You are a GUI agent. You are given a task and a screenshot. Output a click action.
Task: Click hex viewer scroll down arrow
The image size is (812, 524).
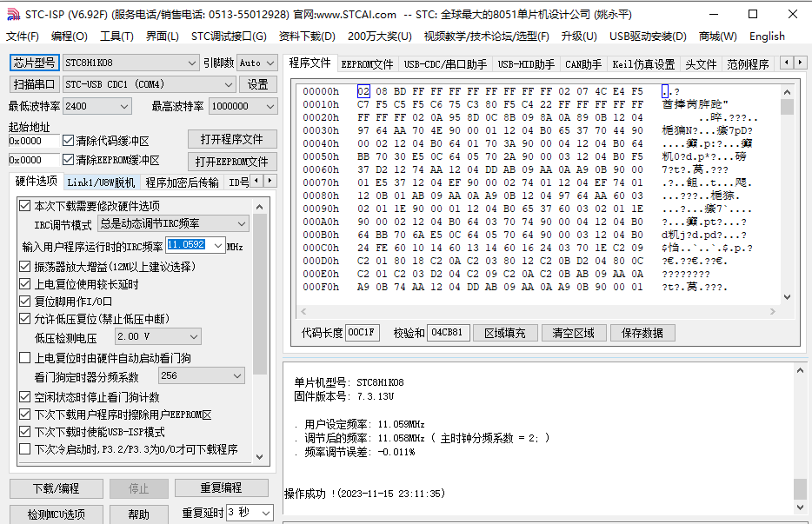(787, 297)
